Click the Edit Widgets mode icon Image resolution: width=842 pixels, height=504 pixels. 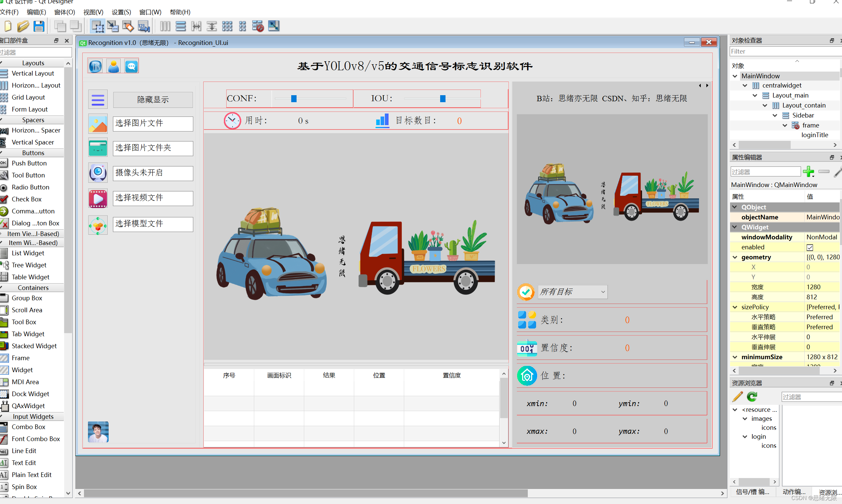pyautogui.click(x=97, y=26)
